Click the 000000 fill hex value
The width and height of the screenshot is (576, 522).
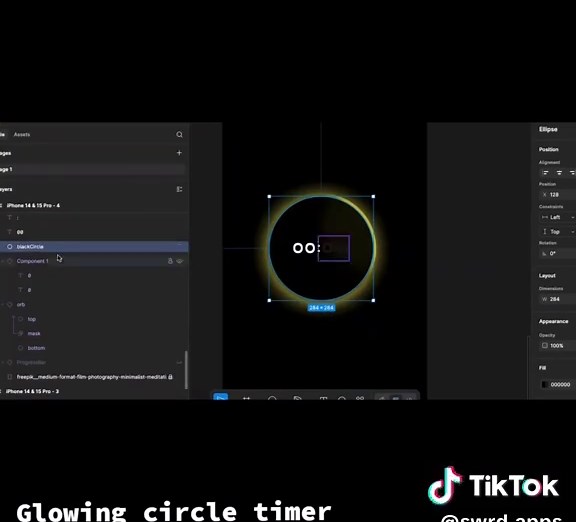[x=561, y=385]
